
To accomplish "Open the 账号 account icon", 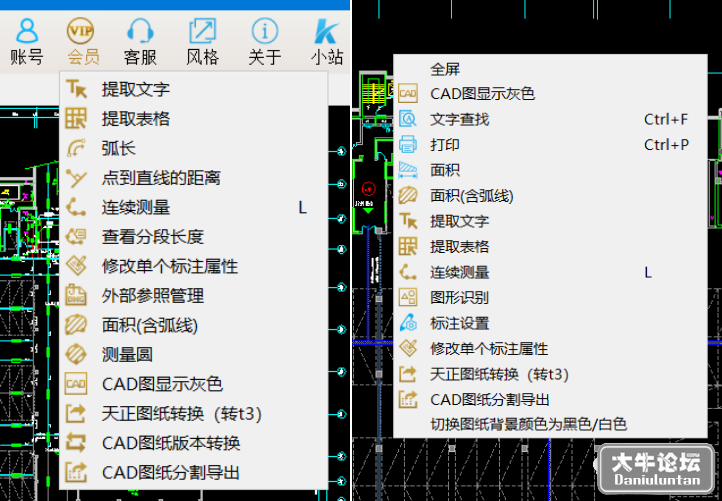I will click(27, 42).
